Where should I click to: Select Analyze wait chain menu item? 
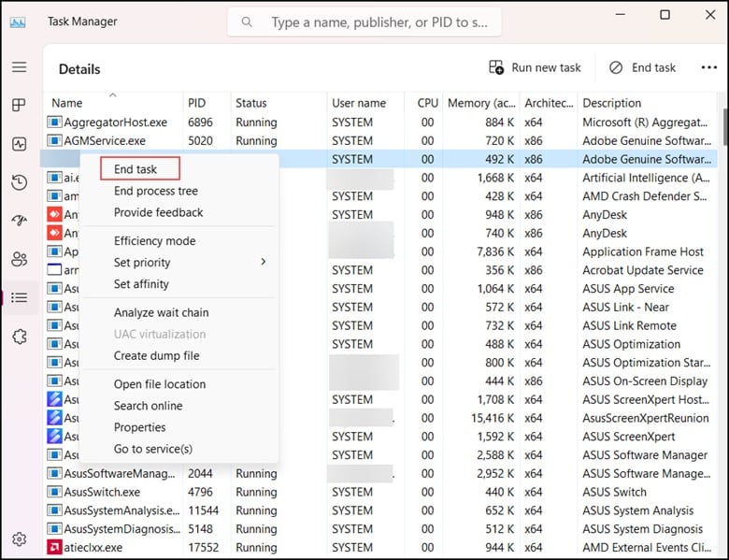(x=162, y=312)
